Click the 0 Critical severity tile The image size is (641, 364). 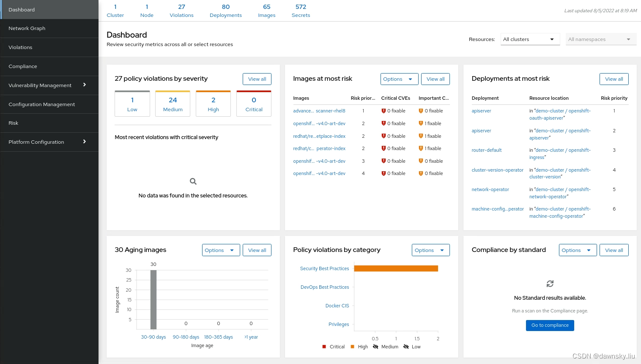(254, 104)
